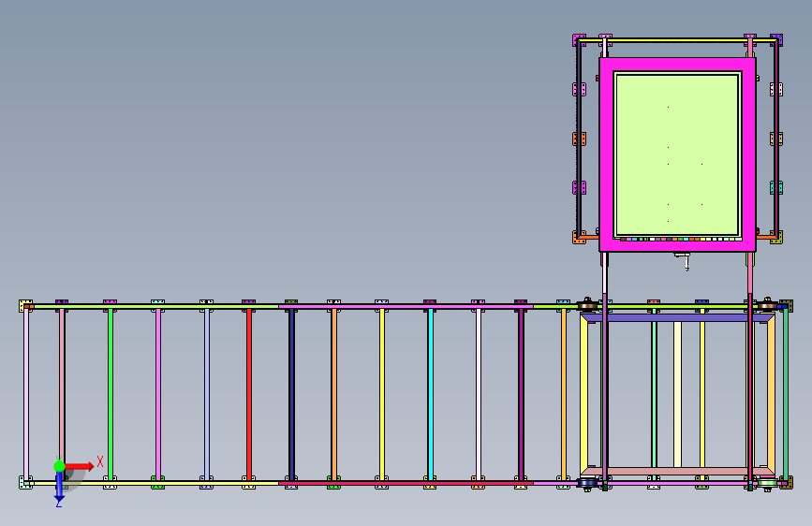Select the light green panel inside the magenta frame
Image resolution: width=812 pixels, height=526 pixels.
pyautogui.click(x=677, y=154)
